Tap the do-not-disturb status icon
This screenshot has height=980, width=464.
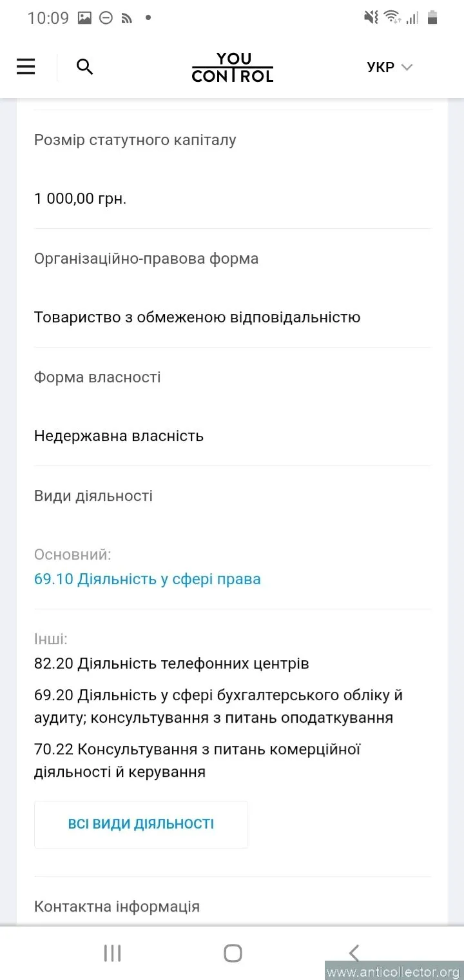pos(106,18)
